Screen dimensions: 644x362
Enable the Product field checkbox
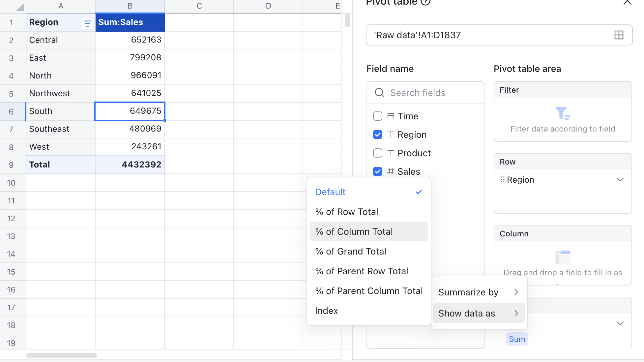coord(377,153)
